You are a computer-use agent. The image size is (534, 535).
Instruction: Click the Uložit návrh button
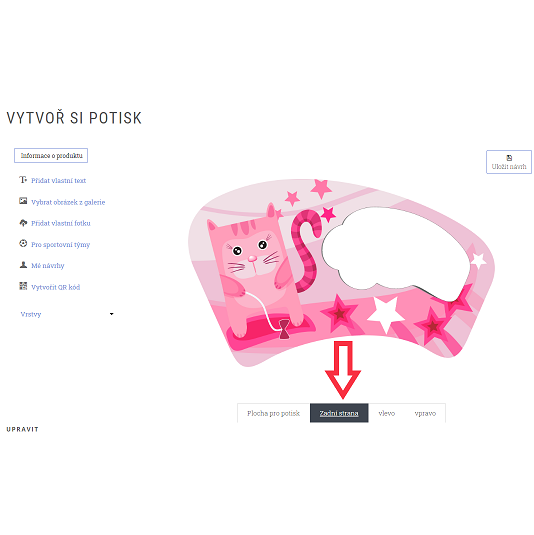click(509, 162)
